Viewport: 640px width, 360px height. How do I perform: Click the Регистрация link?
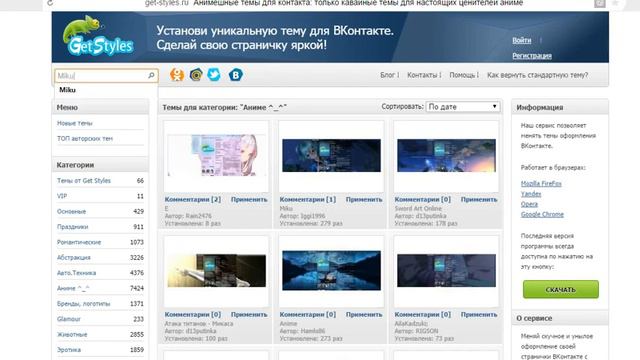click(532, 56)
